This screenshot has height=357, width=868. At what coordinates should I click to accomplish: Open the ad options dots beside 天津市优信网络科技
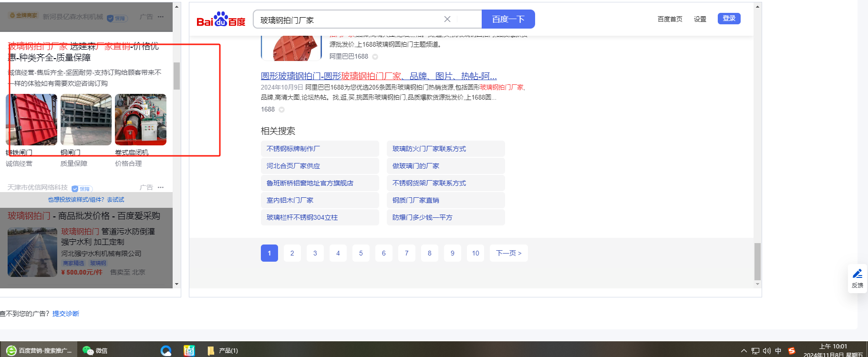(161, 187)
